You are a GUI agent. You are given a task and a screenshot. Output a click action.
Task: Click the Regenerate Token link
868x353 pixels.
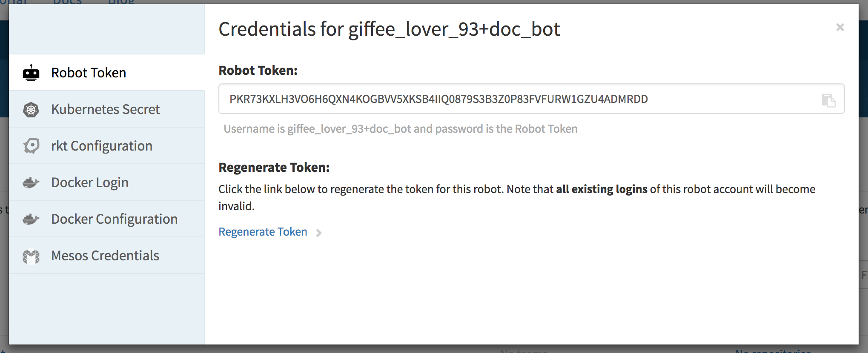263,232
